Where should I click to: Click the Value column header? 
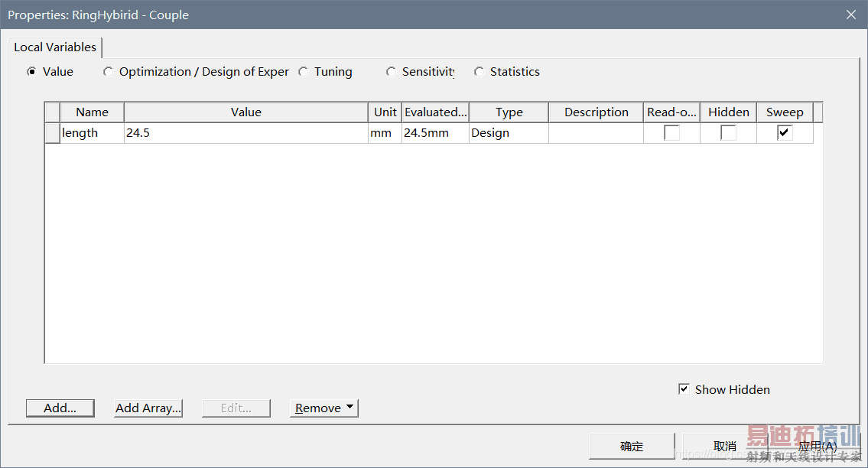(246, 112)
